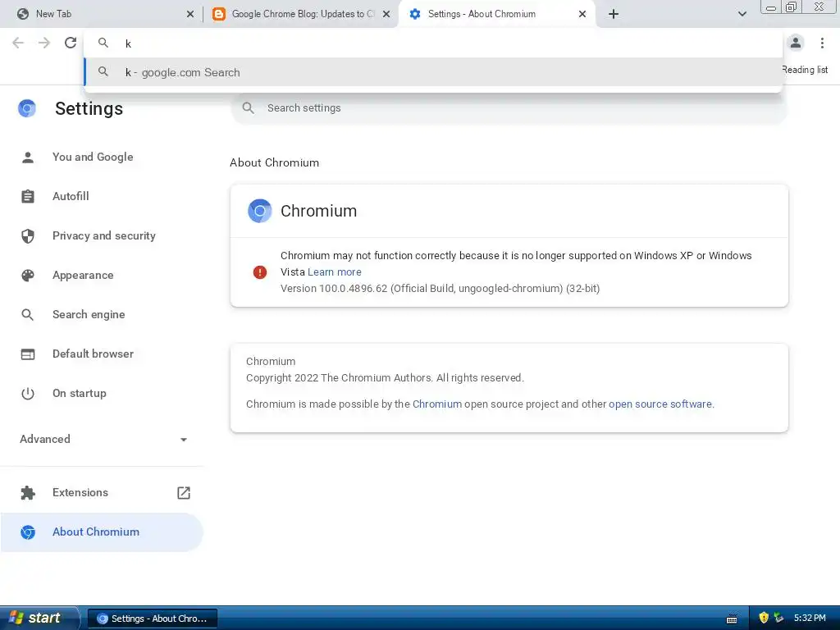Click the About Chromium sidebar logo icon
Viewport: 840px width, 630px height.
[x=28, y=532]
